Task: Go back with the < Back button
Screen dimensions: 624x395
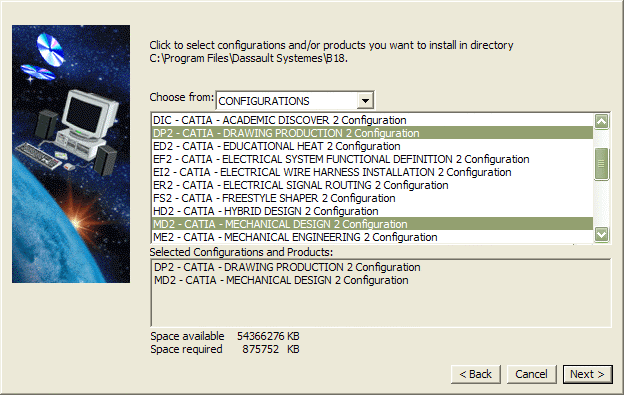Action: point(476,374)
